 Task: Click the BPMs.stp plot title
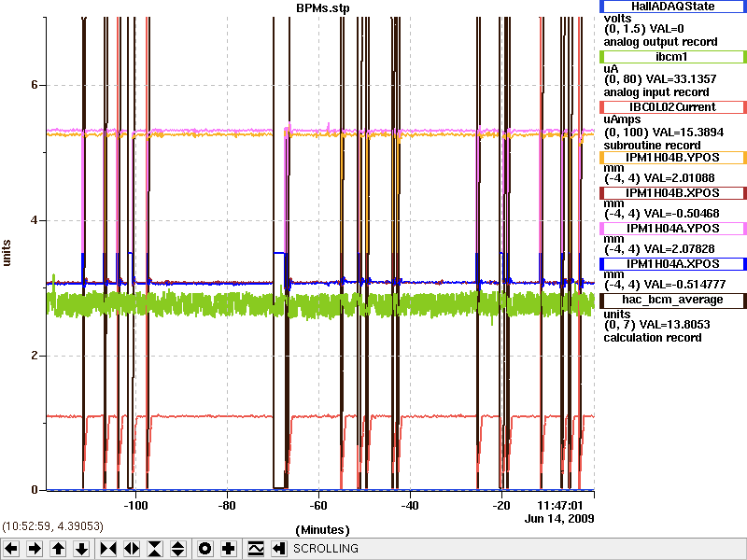pos(322,8)
